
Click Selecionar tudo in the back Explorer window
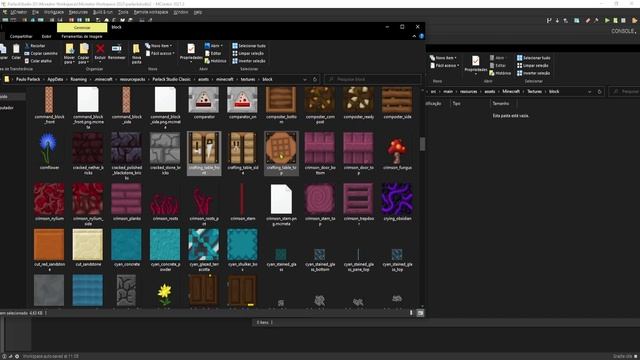pyautogui.click(x=534, y=58)
